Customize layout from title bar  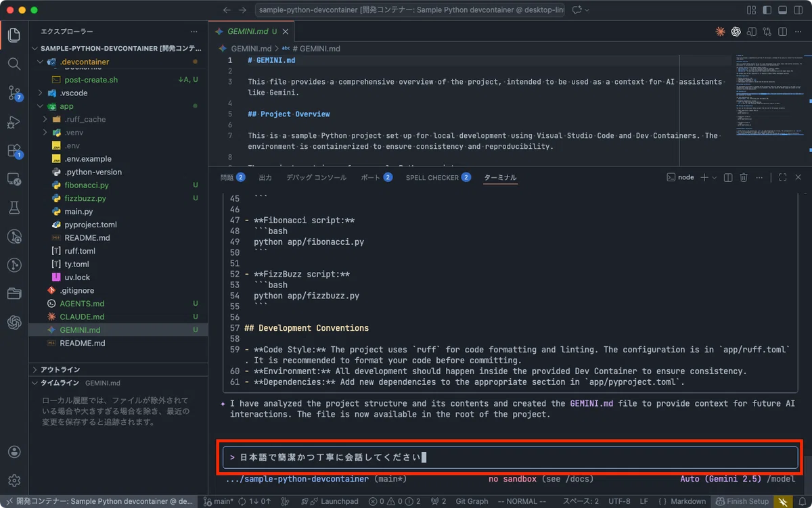point(752,10)
